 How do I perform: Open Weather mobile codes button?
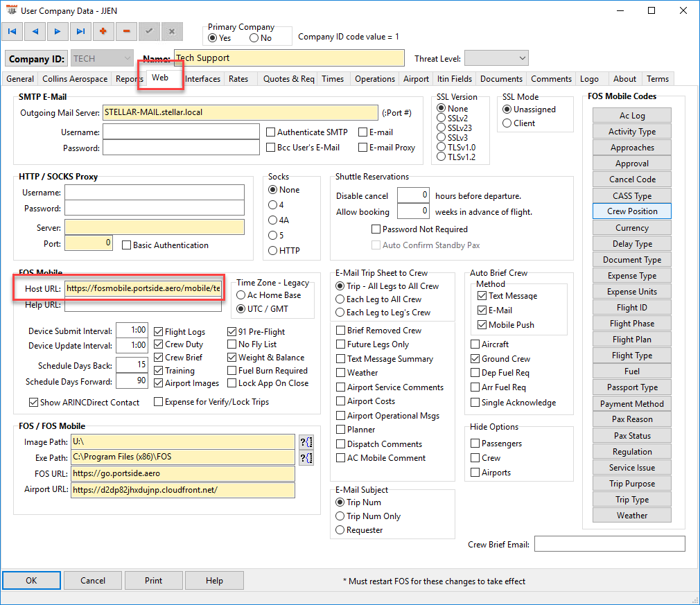coord(632,515)
